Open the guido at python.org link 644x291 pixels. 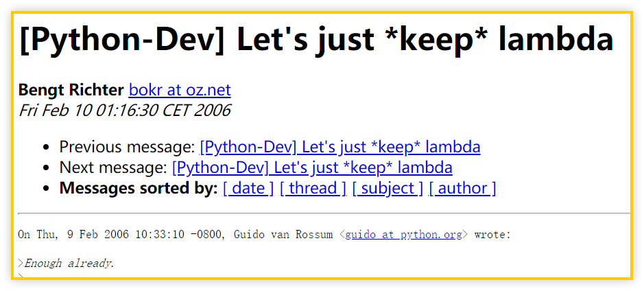click(x=404, y=235)
